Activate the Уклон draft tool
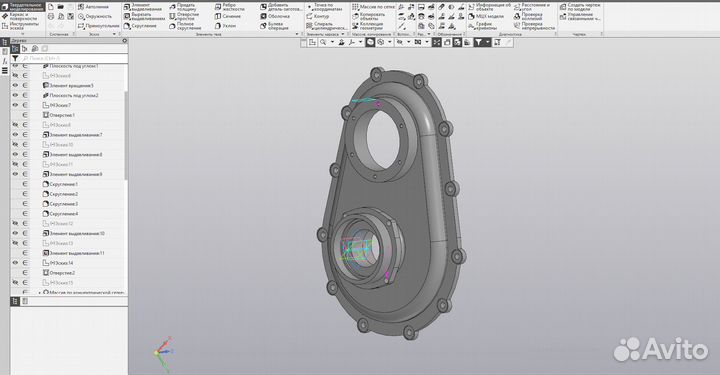This screenshot has width=720, height=375. pyautogui.click(x=225, y=26)
